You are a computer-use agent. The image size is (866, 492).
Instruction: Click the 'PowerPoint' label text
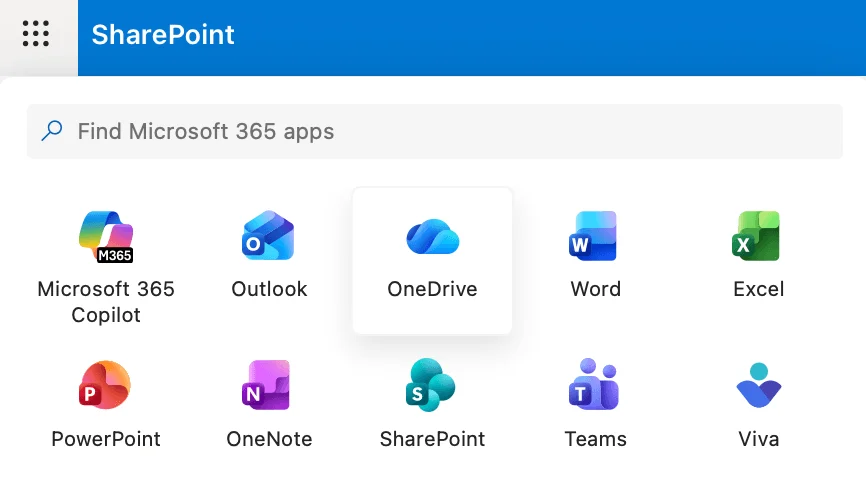pos(106,439)
